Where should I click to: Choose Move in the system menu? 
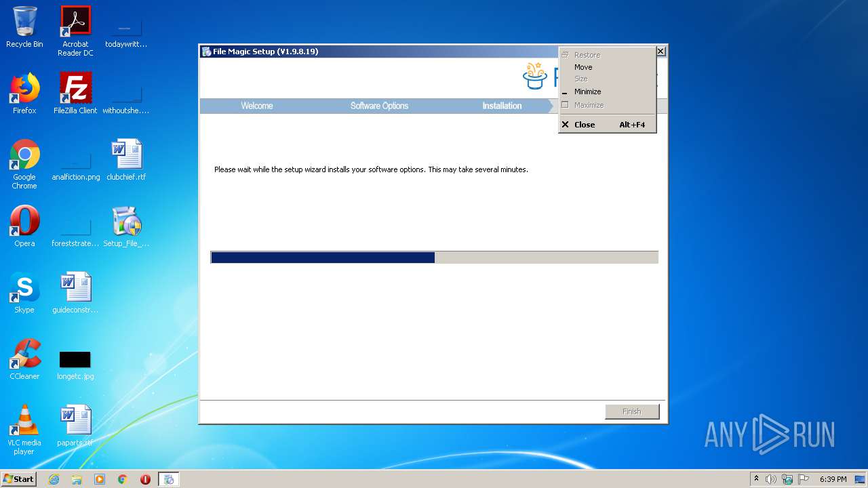(607, 67)
